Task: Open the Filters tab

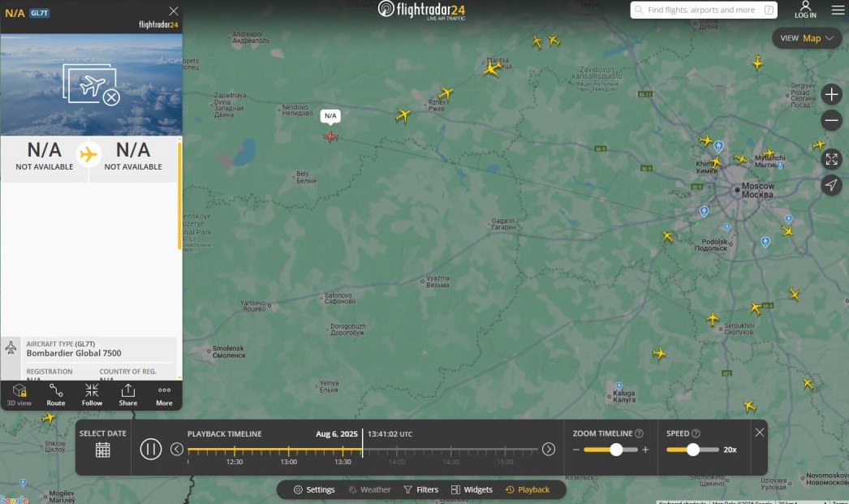Action: coord(420,489)
